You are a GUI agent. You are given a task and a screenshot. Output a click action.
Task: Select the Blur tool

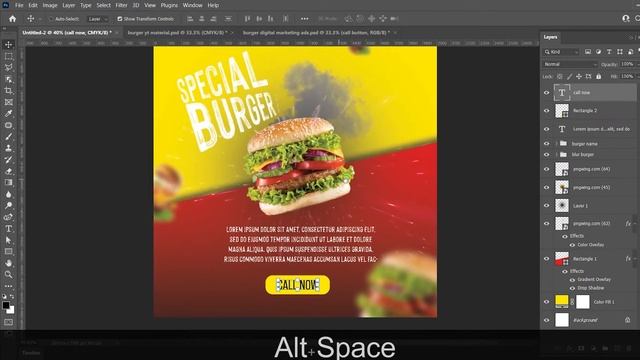coord(9,194)
